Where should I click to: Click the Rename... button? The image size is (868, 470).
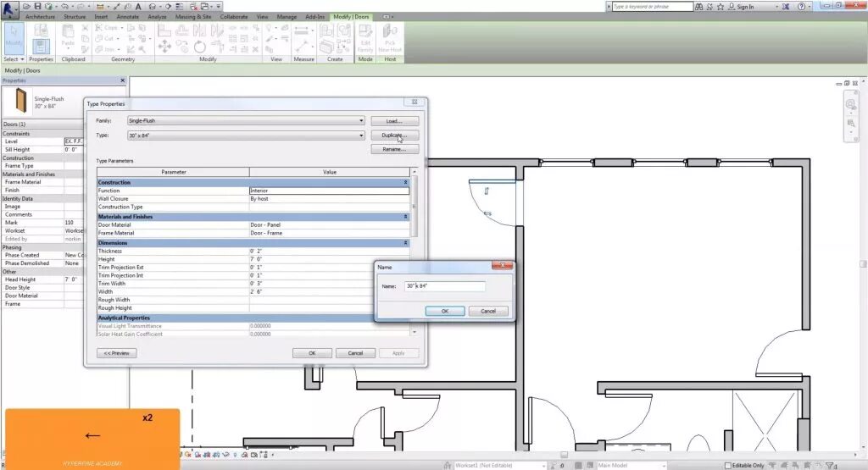pos(394,149)
